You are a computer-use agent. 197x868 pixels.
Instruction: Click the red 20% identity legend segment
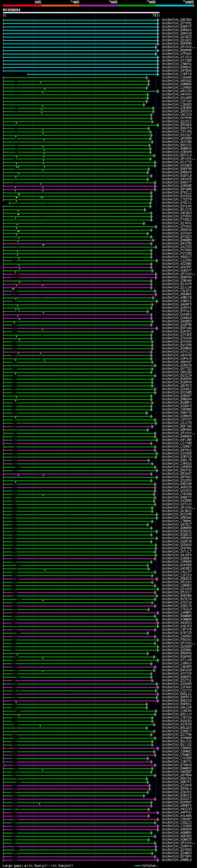tap(22, 6)
